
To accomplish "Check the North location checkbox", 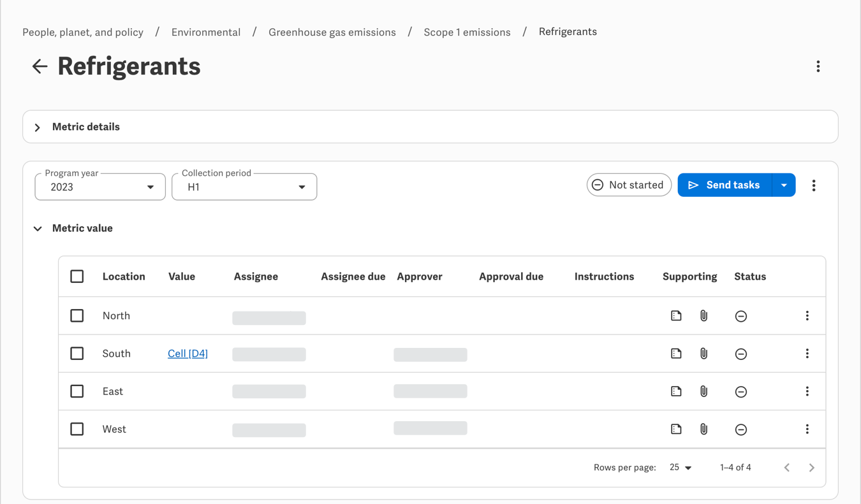I will (x=77, y=315).
